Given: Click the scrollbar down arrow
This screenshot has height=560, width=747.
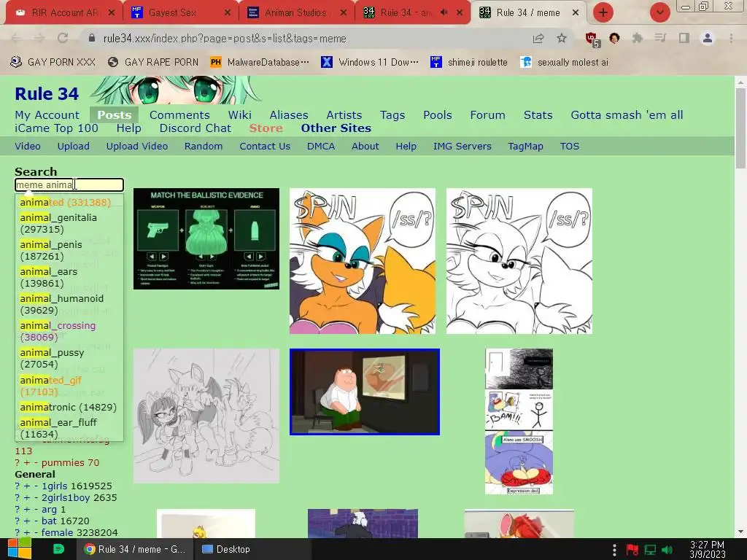Looking at the screenshot, I should click(x=741, y=532).
